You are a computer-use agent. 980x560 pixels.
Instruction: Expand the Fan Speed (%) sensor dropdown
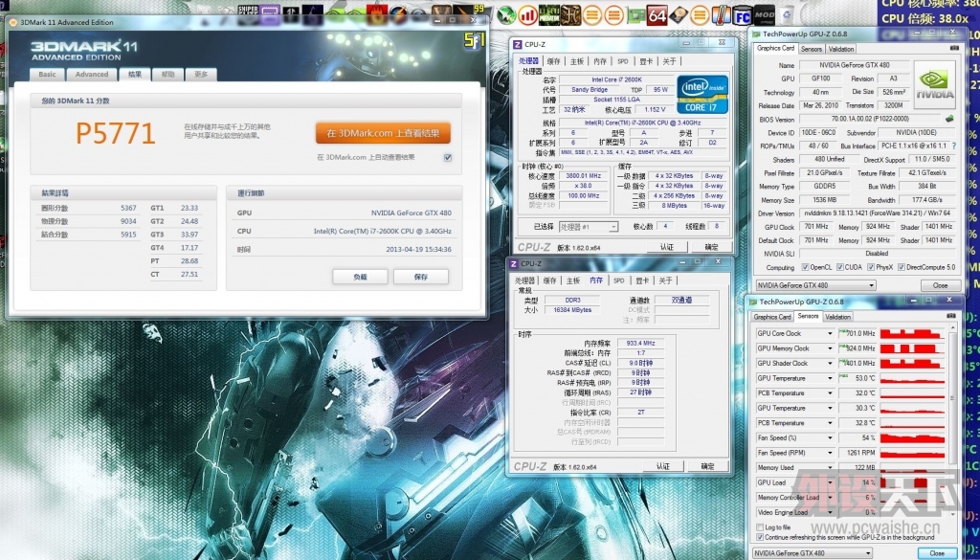(830, 438)
